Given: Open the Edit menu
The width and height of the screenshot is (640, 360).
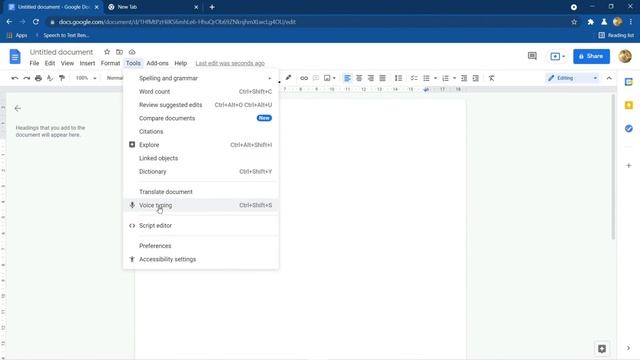Looking at the screenshot, I should coord(50,63).
